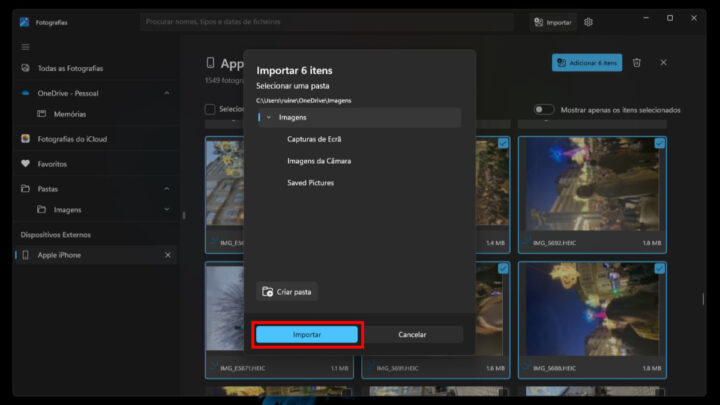Delete selected items with trash icon
The image size is (720, 405).
[636, 63]
